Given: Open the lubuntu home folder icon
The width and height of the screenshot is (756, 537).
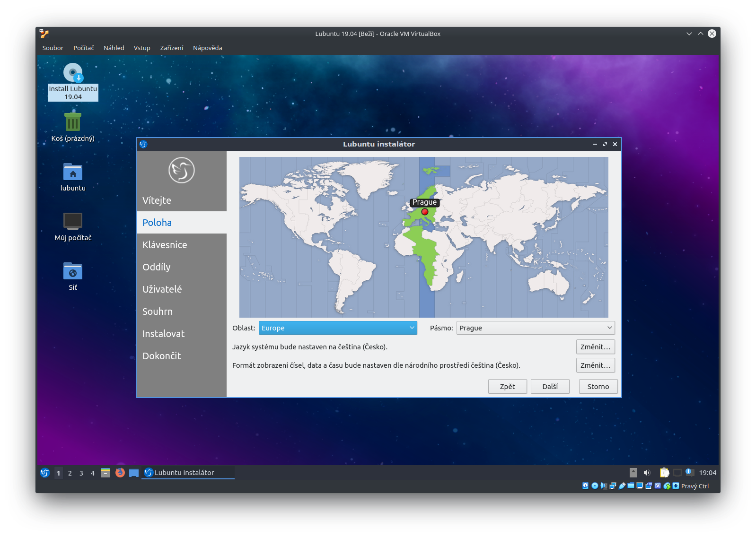Looking at the screenshot, I should coord(73,177).
